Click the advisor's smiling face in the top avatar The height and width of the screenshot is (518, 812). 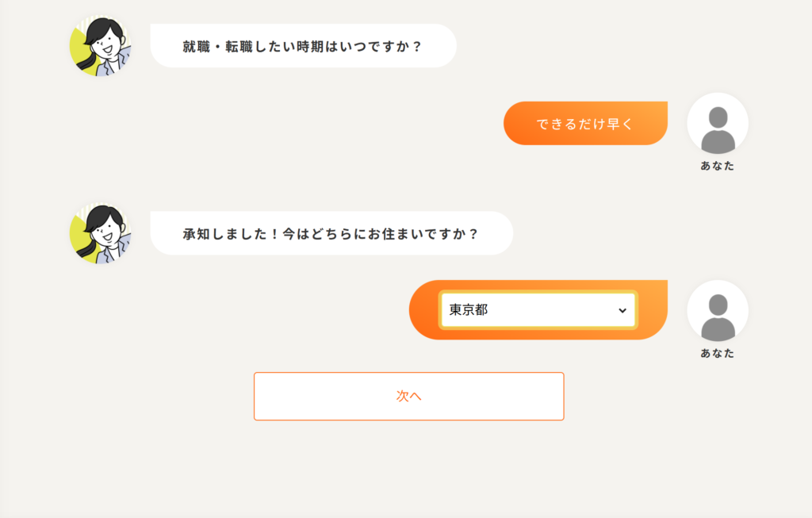[x=104, y=48]
